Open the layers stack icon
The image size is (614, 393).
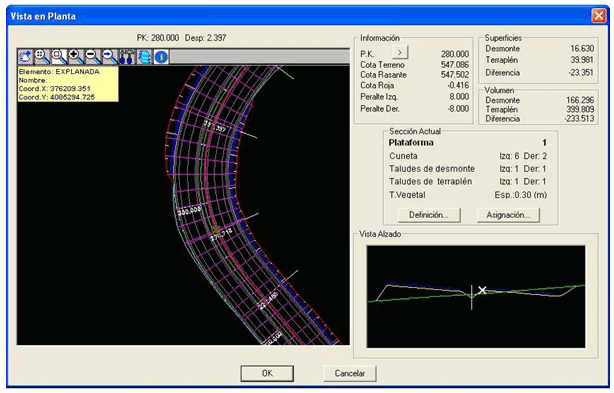(144, 57)
